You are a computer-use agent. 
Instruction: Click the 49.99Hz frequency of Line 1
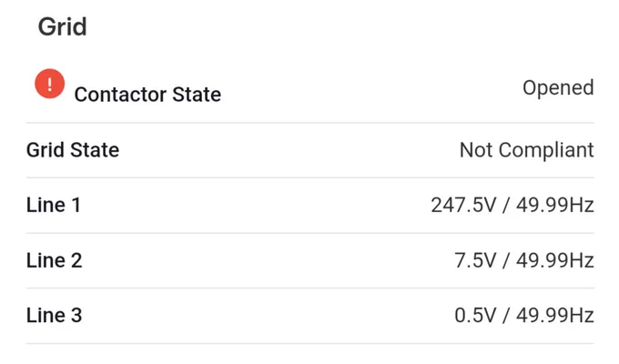click(x=555, y=206)
